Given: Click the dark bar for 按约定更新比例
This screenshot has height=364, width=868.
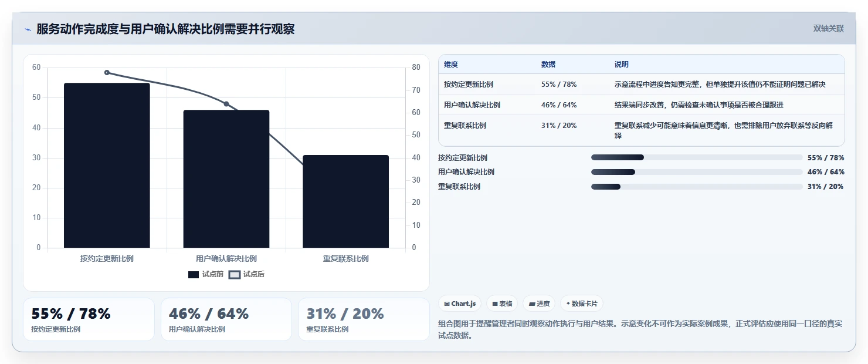Looking at the screenshot, I should [107, 166].
